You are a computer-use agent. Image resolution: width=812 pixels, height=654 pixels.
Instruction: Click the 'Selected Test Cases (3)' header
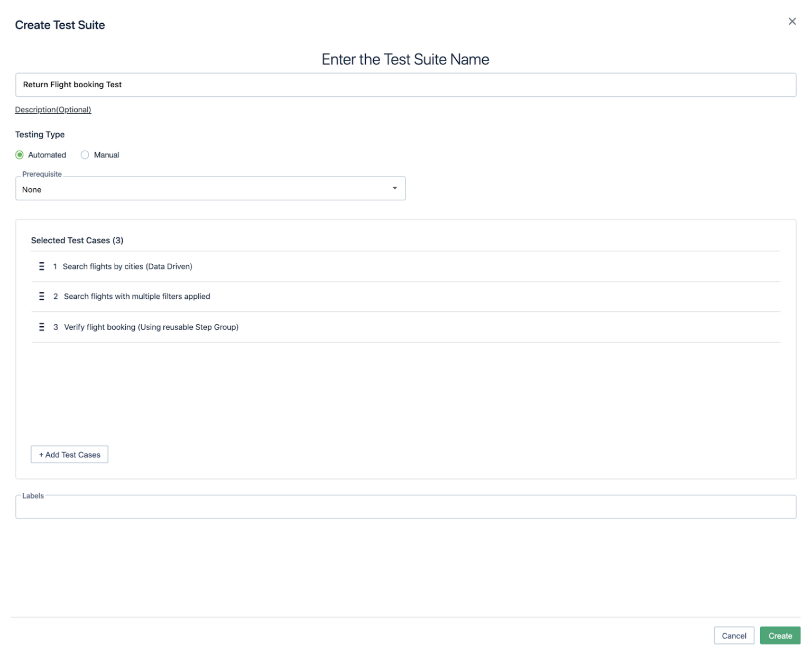[77, 240]
